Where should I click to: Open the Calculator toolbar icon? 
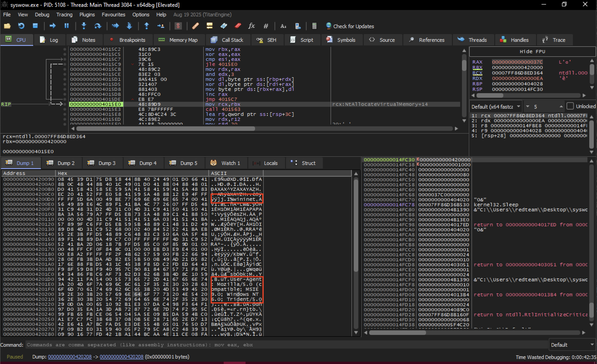coord(314,26)
